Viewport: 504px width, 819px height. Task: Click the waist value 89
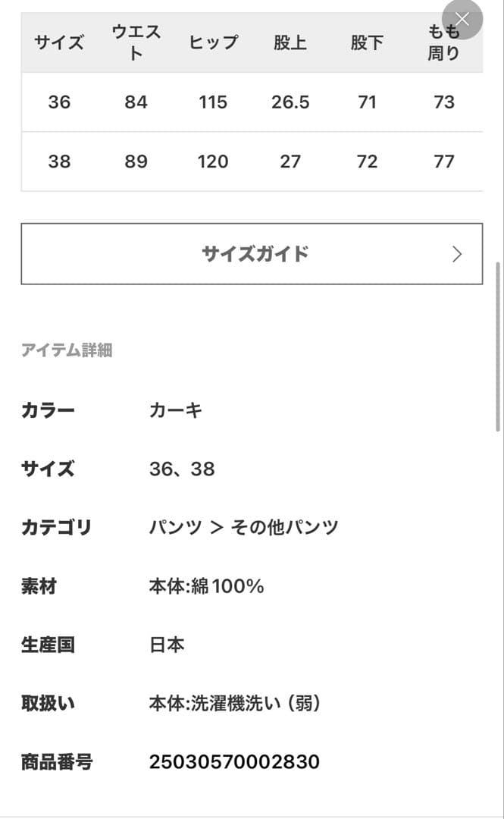click(x=136, y=162)
